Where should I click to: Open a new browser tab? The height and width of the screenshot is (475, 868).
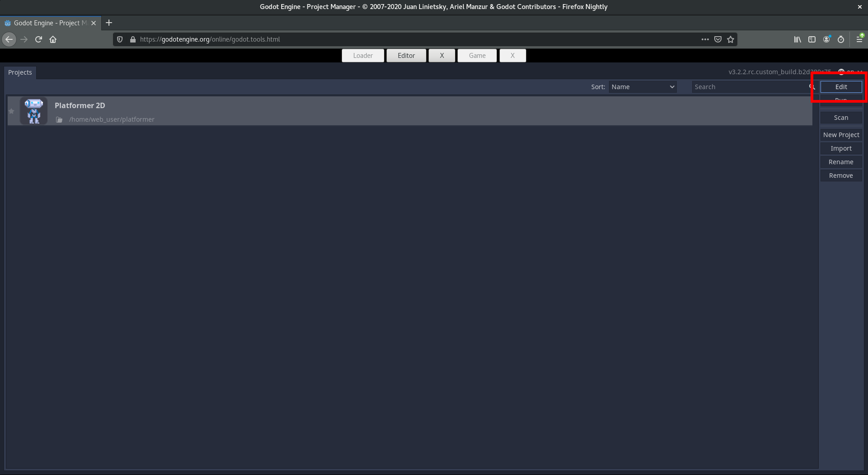(x=109, y=23)
